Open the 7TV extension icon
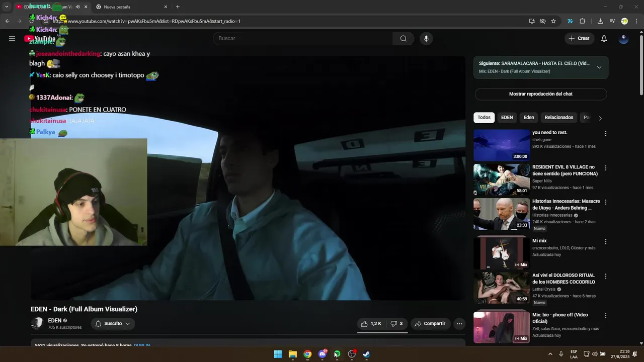 click(570, 21)
